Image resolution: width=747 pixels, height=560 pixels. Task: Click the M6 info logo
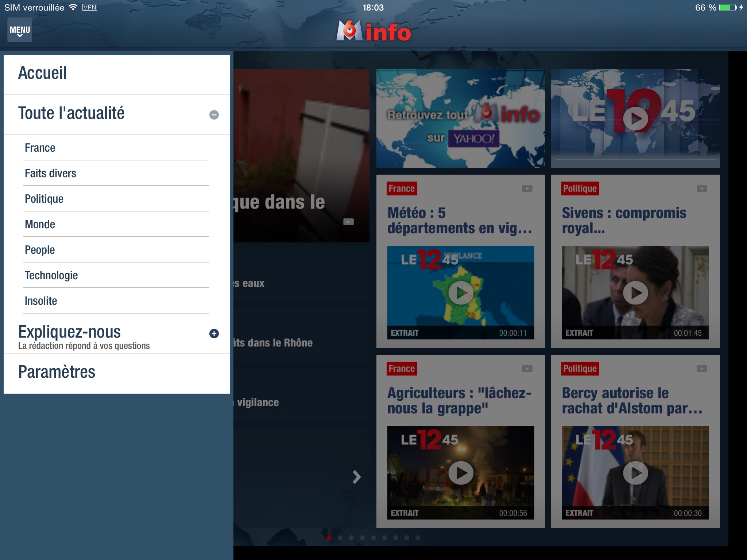pyautogui.click(x=373, y=31)
